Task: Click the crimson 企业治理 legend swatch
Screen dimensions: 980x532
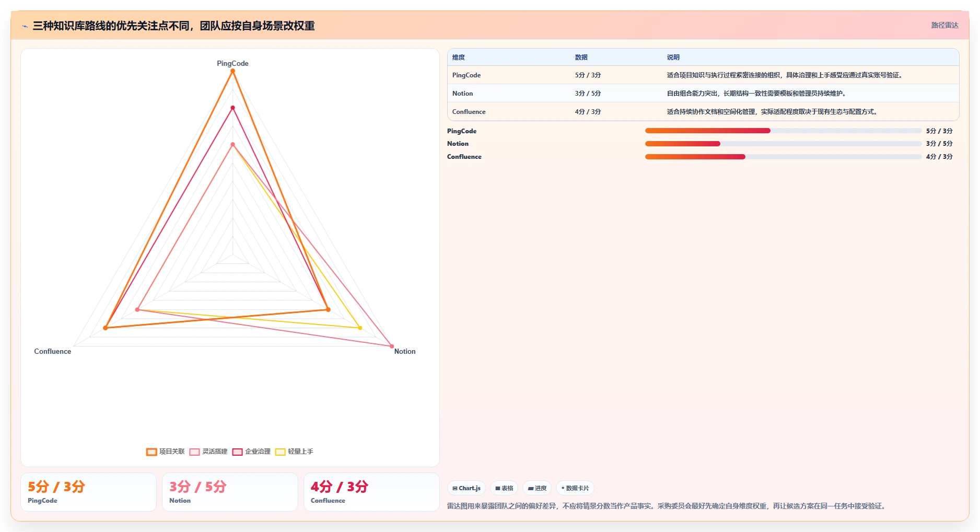Action: [x=238, y=452]
